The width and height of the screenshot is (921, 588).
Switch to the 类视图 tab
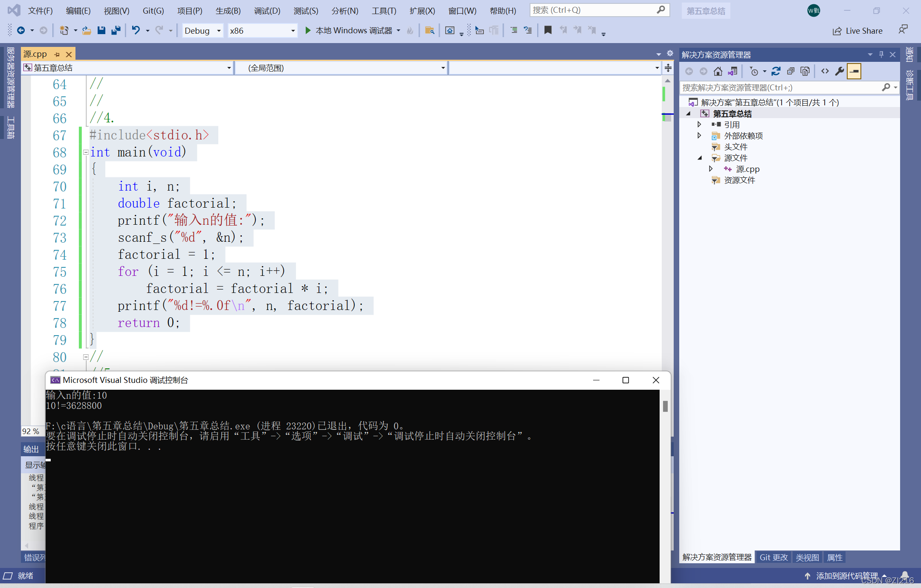(x=807, y=557)
